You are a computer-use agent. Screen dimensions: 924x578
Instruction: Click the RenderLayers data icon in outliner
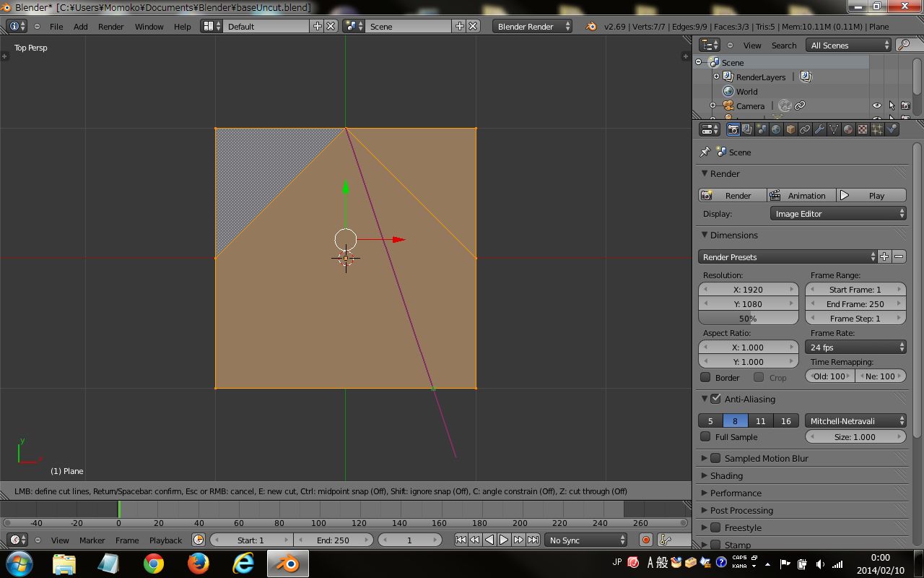806,77
